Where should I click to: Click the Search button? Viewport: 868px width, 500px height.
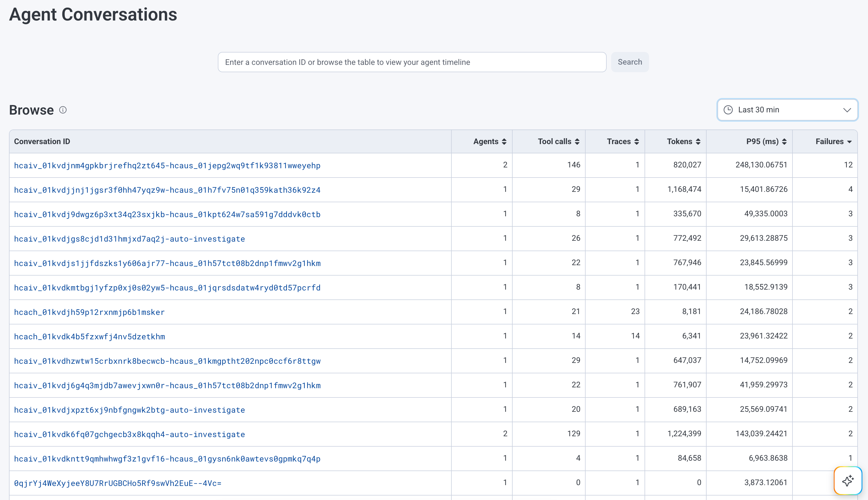coord(630,62)
